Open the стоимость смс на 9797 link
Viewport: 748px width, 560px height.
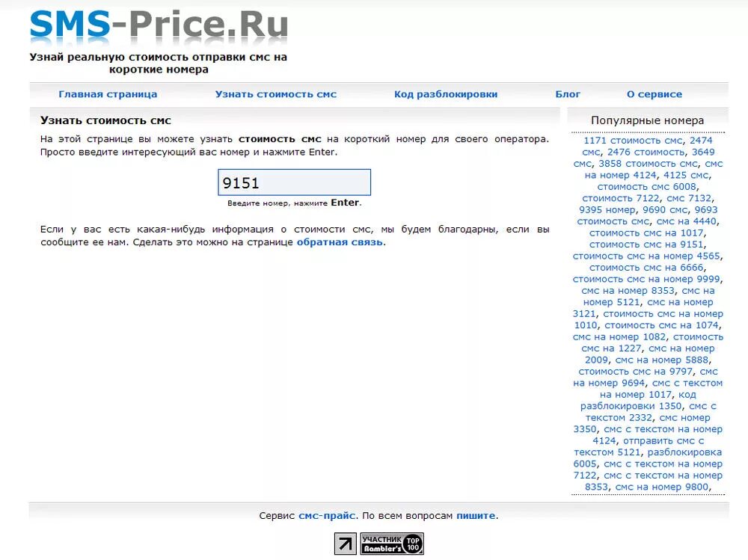click(635, 371)
